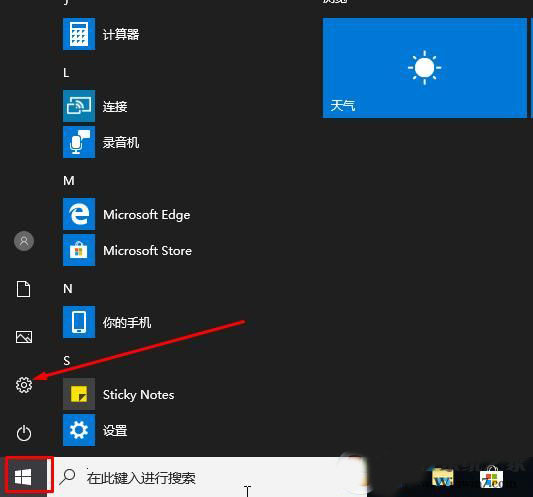This screenshot has height=497, width=533.
Task: Launch the Microsoft Edge icon
Action: point(79,214)
